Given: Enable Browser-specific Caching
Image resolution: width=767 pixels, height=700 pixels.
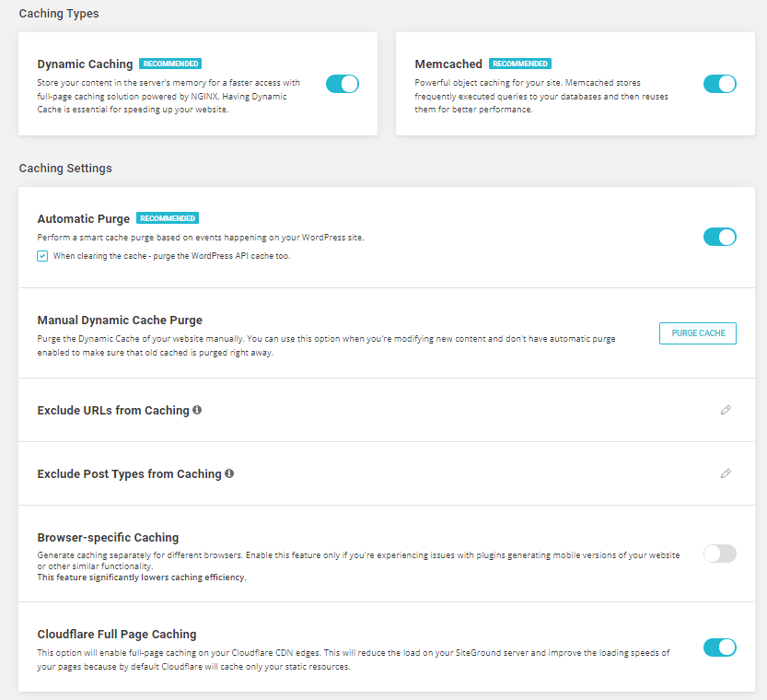Looking at the screenshot, I should (719, 554).
